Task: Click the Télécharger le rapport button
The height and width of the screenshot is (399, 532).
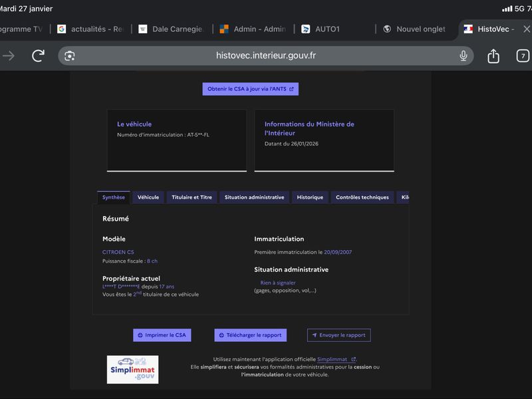Action: [251, 335]
